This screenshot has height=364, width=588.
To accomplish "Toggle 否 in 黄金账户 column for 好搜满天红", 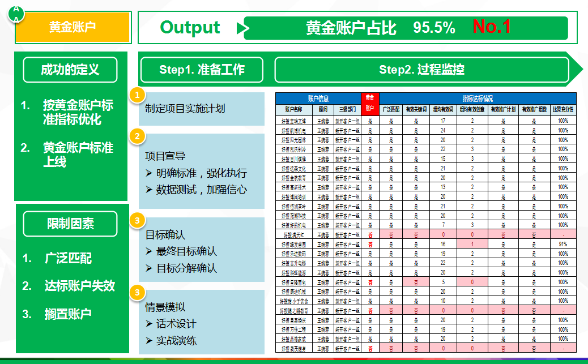I will click(x=369, y=234).
